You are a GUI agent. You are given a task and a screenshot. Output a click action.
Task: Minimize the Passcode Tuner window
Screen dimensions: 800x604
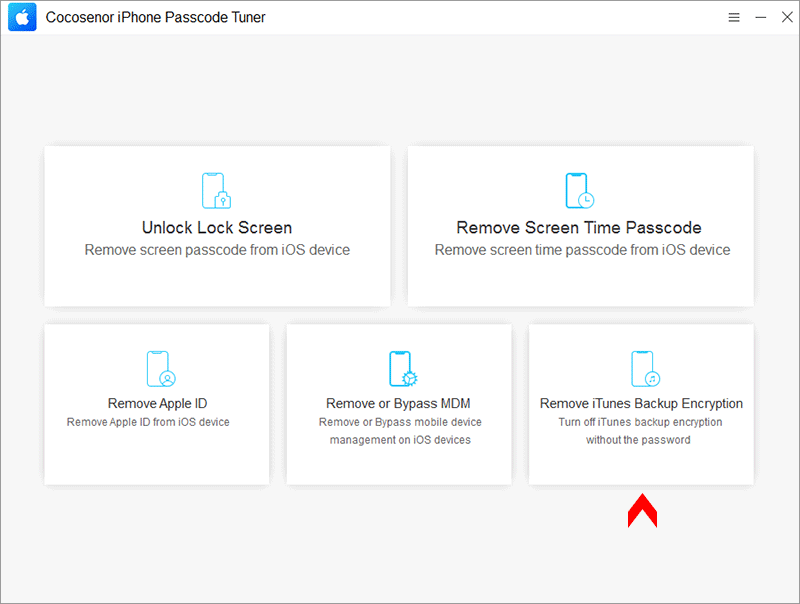[761, 17]
